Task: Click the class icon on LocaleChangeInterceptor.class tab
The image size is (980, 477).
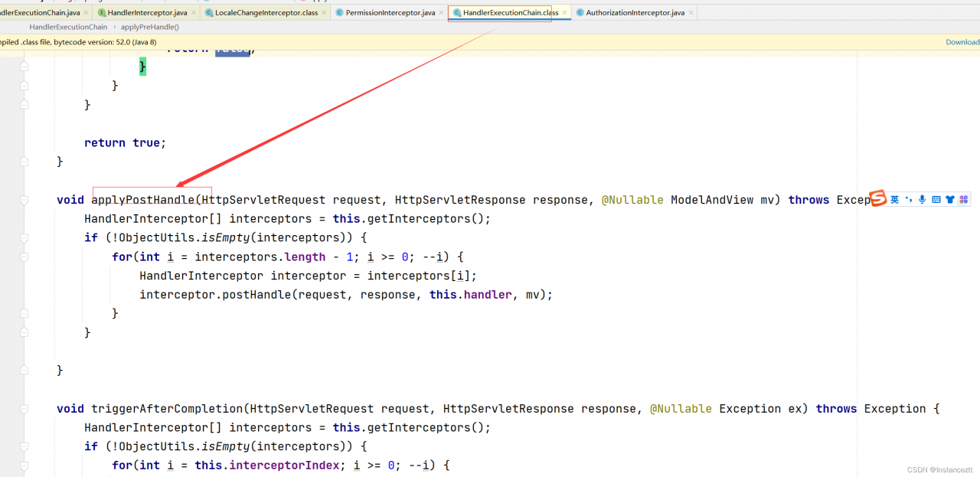Action: click(x=209, y=13)
